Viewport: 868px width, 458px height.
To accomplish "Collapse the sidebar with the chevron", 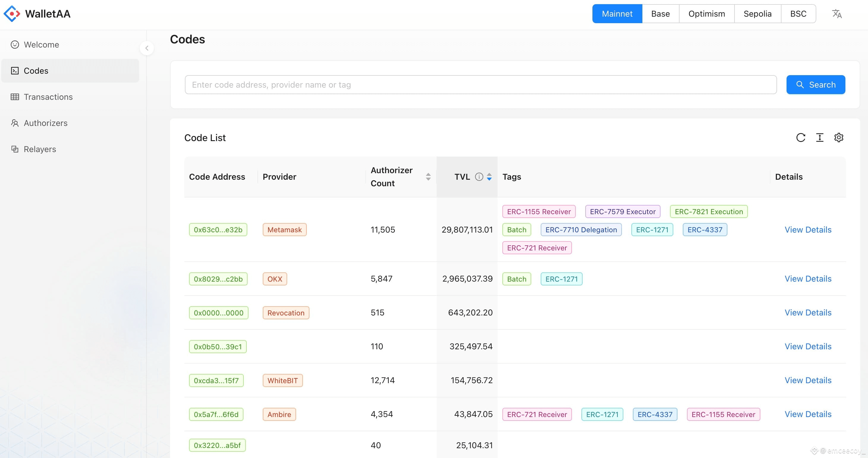I will click(147, 48).
